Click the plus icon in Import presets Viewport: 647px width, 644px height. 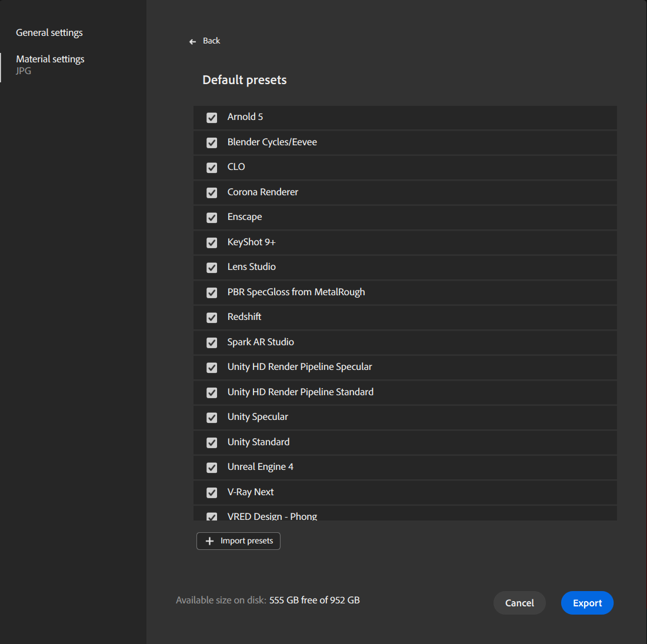209,541
